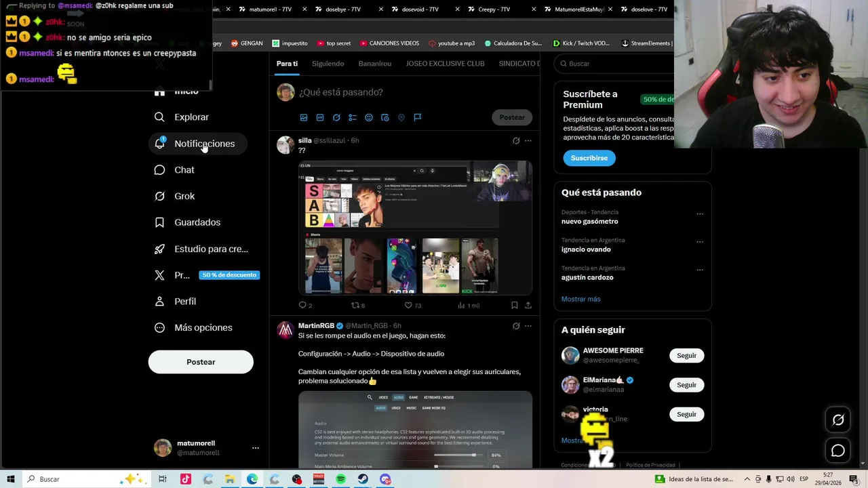
Task: View analytics on silla's post
Action: coord(468,306)
